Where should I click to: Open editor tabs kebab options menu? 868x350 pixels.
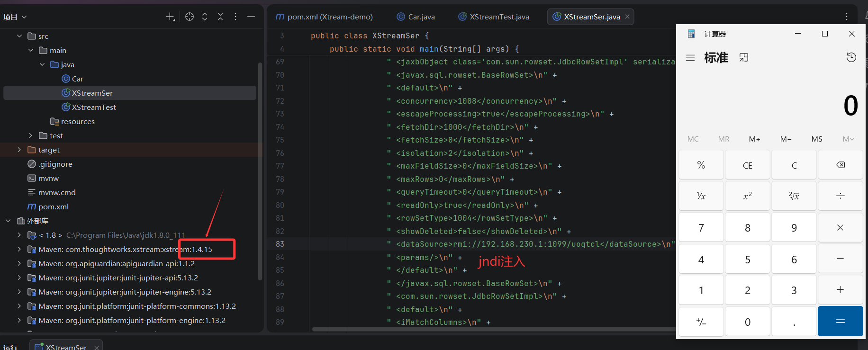pos(847,17)
